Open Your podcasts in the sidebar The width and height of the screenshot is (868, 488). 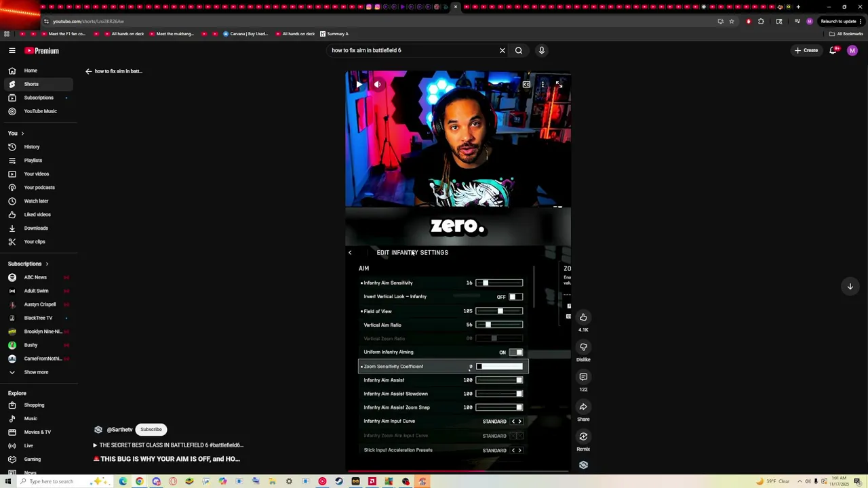pyautogui.click(x=38, y=188)
